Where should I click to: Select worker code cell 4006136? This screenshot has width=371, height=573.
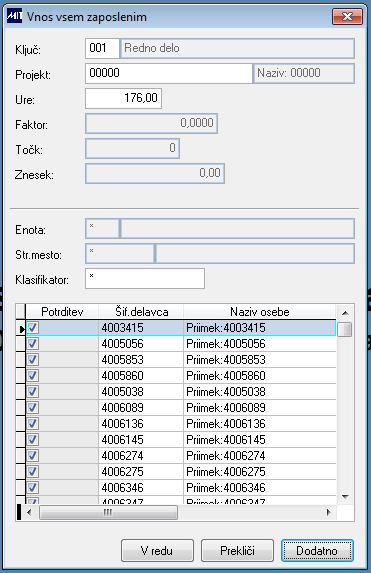[141, 424]
